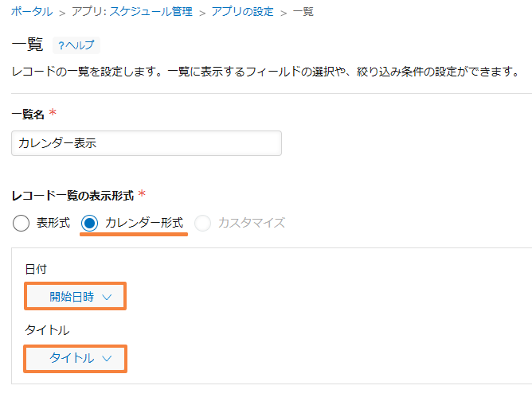The image size is (532, 405).
Task: Click the ポータル breadcrumb link
Action: 32,12
